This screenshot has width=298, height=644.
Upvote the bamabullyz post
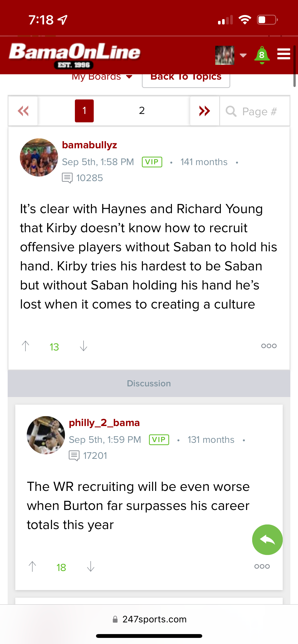point(25,346)
